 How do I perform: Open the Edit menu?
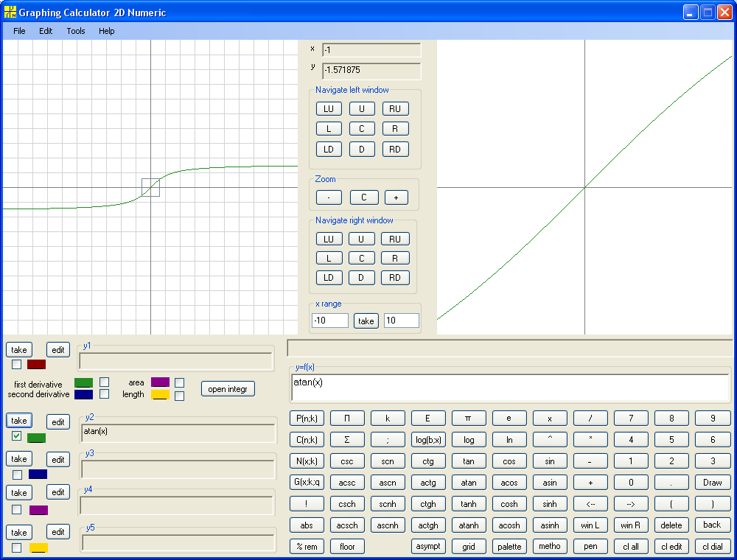point(46,31)
